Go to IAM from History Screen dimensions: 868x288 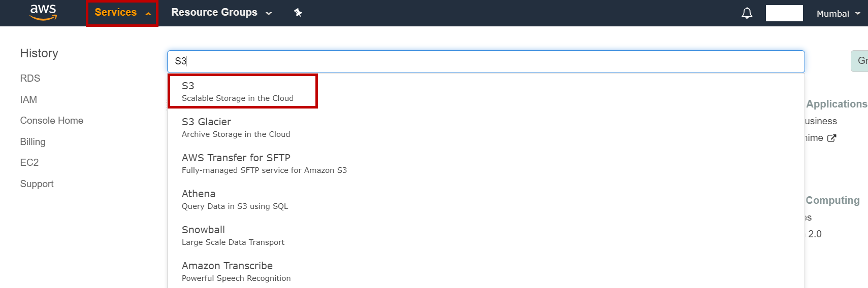coord(28,100)
